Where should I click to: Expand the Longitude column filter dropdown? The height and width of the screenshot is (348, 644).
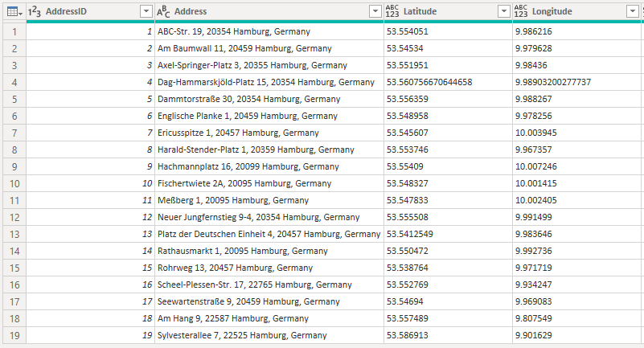631,11
